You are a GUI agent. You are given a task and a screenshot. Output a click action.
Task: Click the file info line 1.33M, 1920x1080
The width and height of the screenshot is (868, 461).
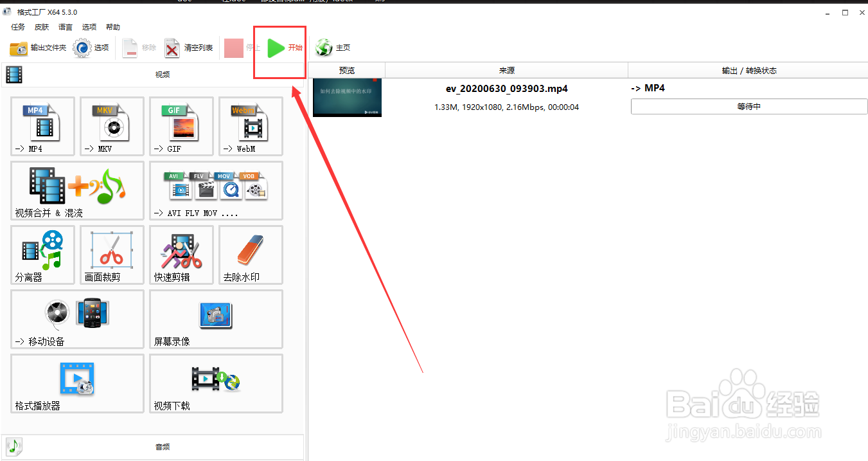[x=506, y=107]
